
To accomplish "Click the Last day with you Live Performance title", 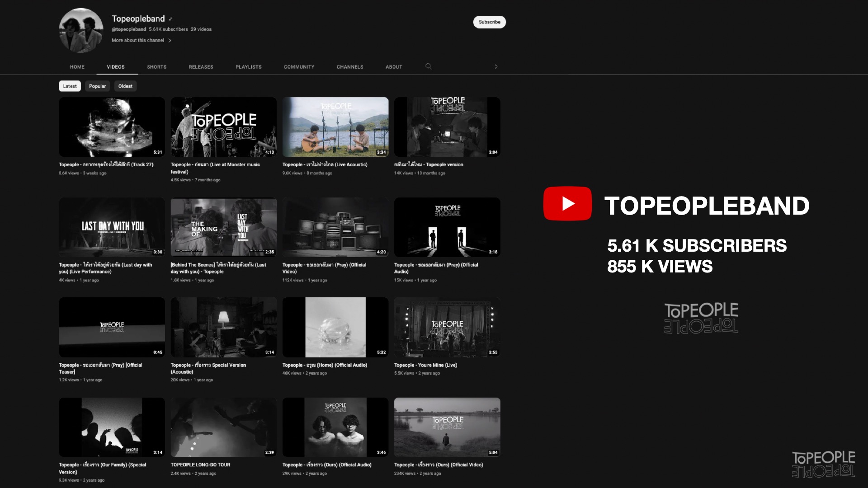I will (105, 268).
